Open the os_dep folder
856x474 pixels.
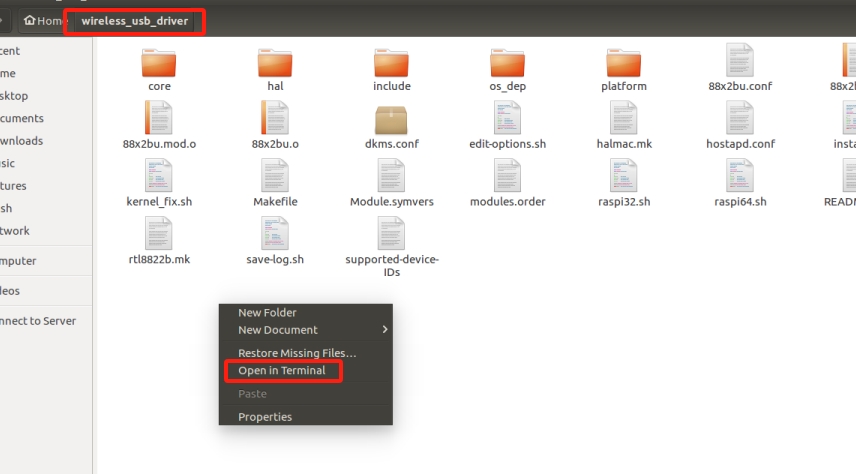507,63
